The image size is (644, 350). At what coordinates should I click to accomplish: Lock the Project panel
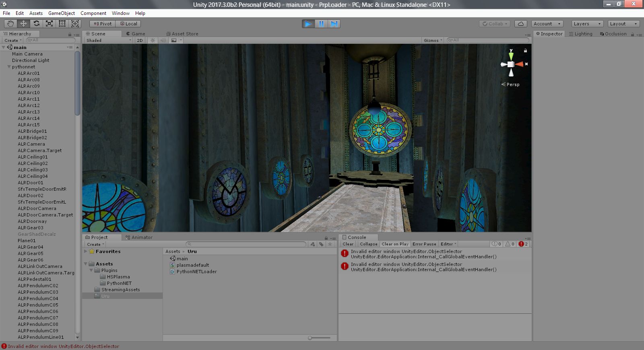pyautogui.click(x=326, y=238)
